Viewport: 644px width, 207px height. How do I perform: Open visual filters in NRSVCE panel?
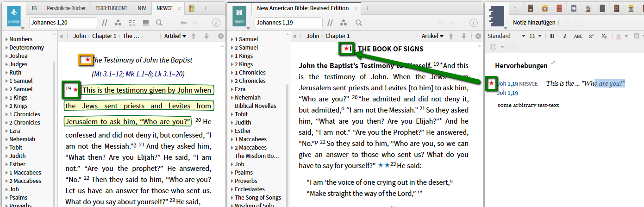pyautogui.click(x=118, y=23)
